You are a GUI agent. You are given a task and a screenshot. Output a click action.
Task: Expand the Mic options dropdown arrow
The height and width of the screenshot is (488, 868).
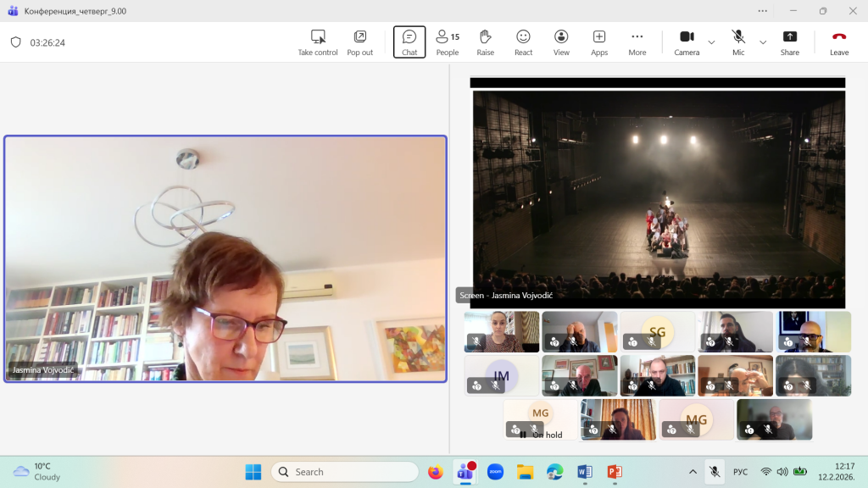763,42
